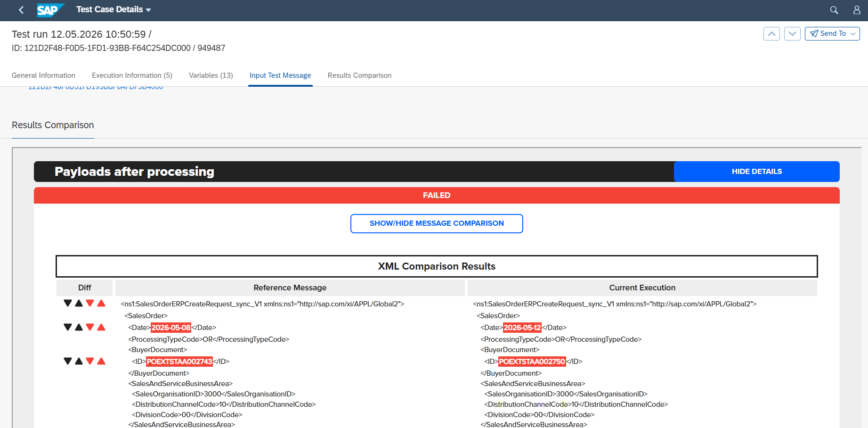Click black up arrow in first diff row
Screen dimensions: 868x428
click(x=79, y=303)
